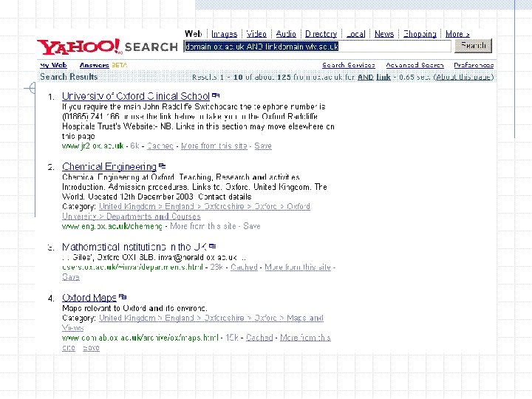Open University of Oxford Clinical School result
The image size is (532, 399).
point(136,96)
